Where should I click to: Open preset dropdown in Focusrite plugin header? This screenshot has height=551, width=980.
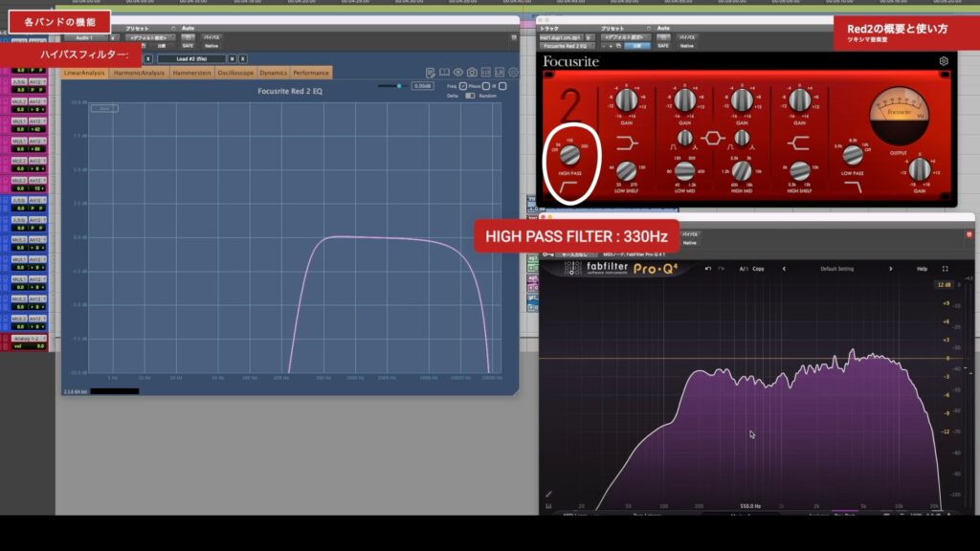point(625,37)
